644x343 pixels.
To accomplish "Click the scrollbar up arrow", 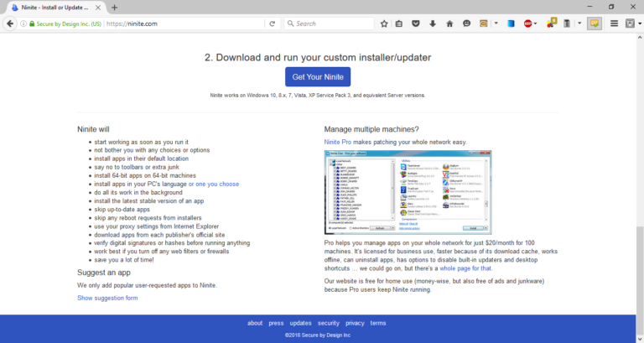I will coord(640,38).
